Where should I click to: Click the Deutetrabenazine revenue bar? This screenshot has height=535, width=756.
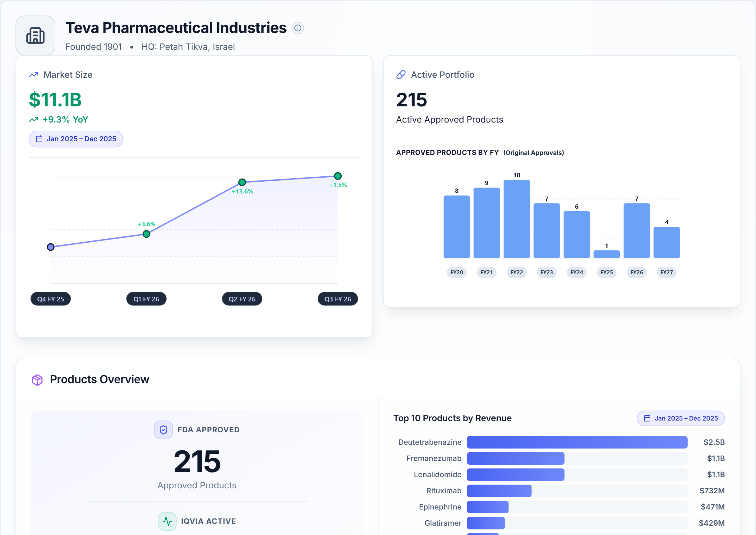pyautogui.click(x=577, y=442)
